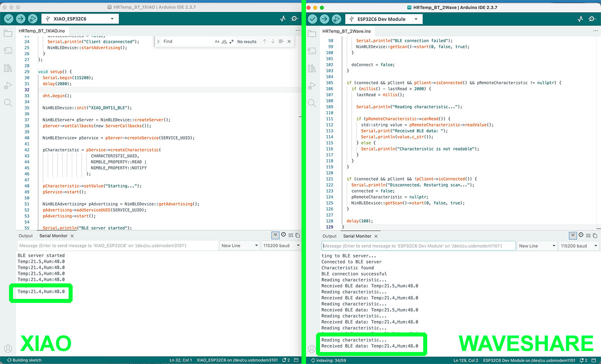Open Library Manager in Waveshare window sidebar
This screenshot has width=601, height=364.
pyautogui.click(x=312, y=68)
